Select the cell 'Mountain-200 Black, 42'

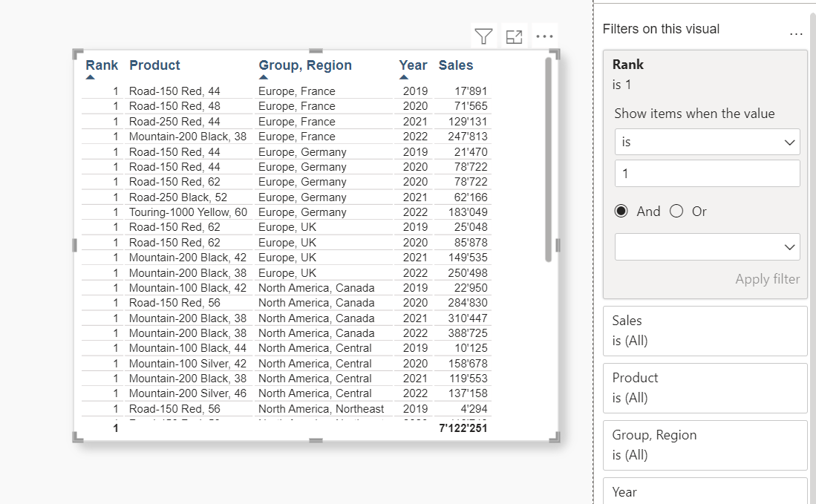187,258
